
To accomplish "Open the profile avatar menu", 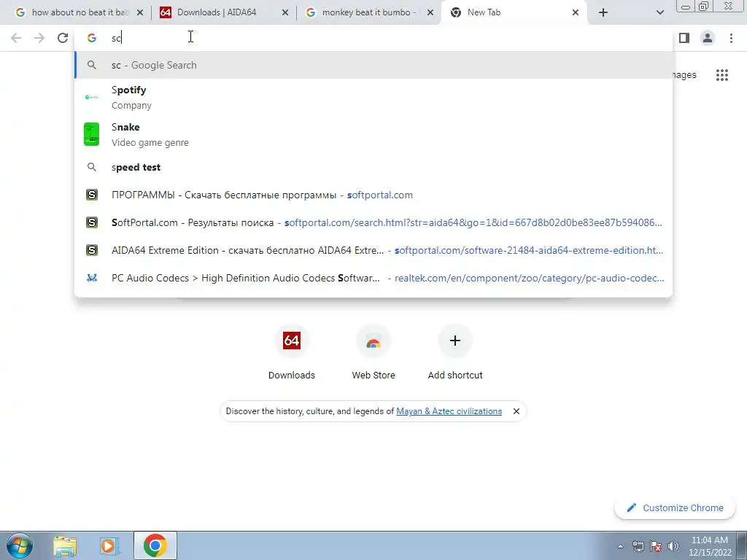I will coord(708,38).
